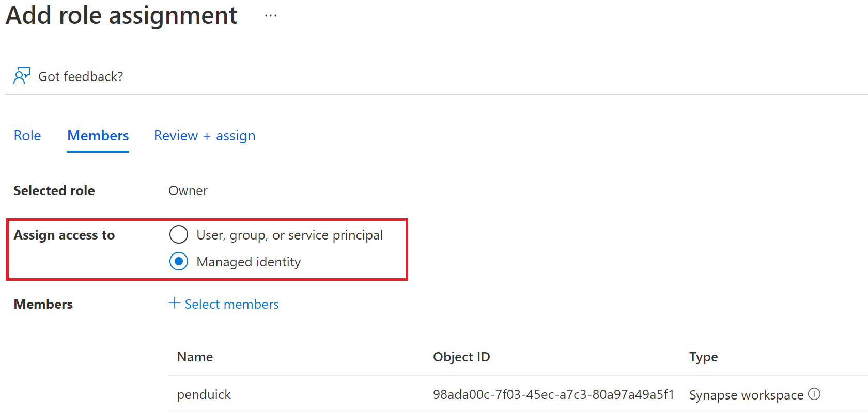Click the Object ID column header

click(461, 357)
